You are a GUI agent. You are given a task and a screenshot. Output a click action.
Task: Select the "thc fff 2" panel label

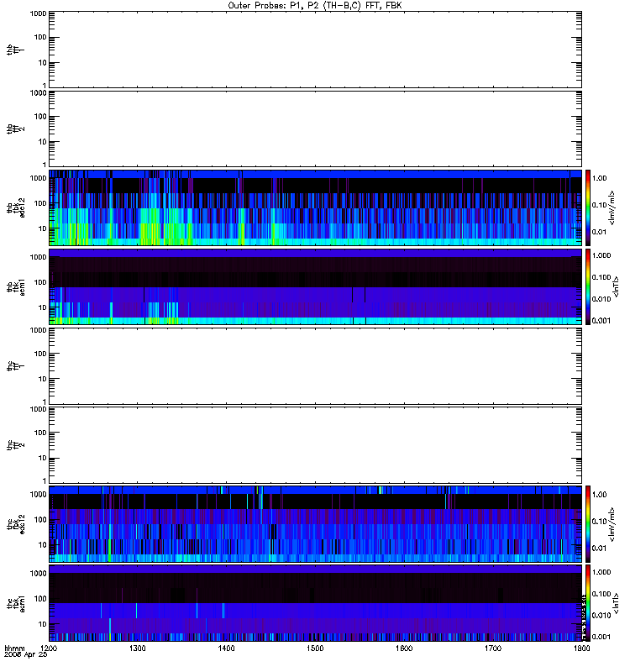tap(15, 445)
